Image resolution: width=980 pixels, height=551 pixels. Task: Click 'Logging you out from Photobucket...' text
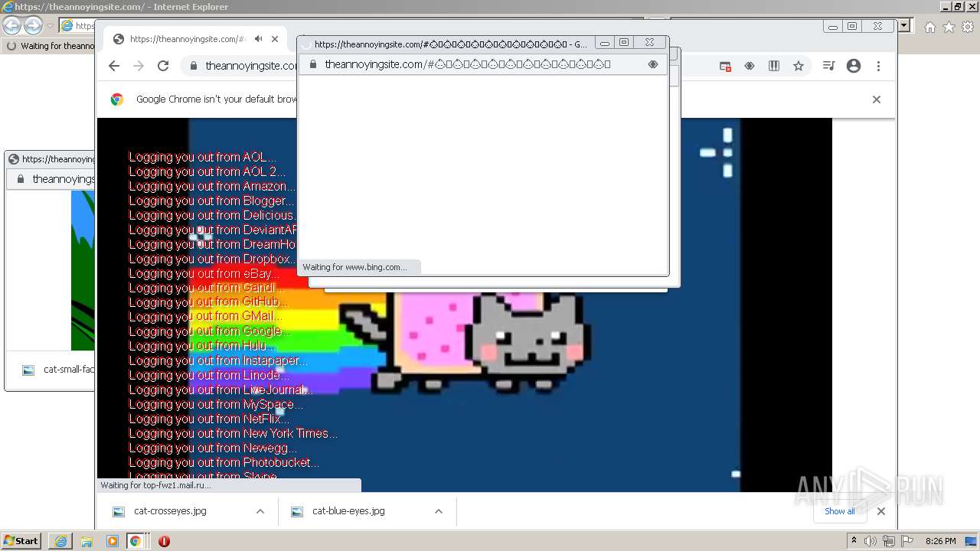tap(224, 462)
